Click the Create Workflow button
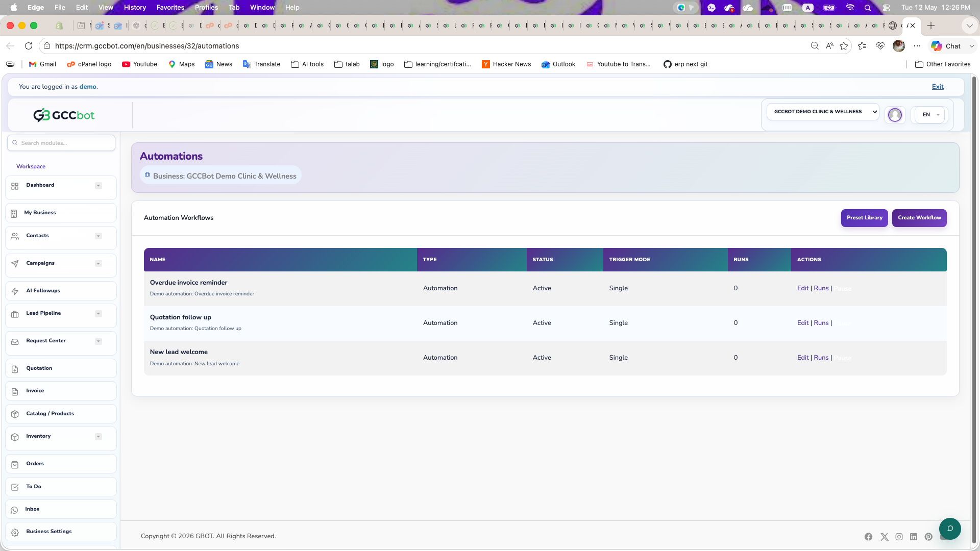 pos(919,218)
